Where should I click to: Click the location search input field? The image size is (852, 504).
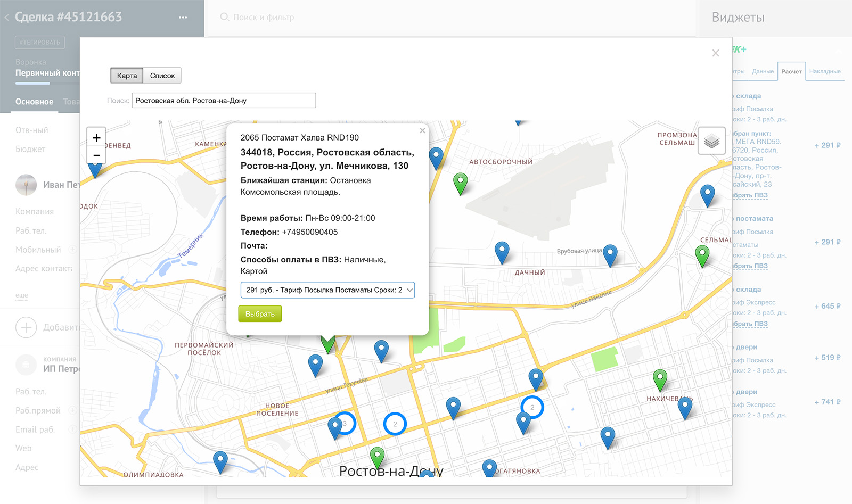[x=224, y=101]
